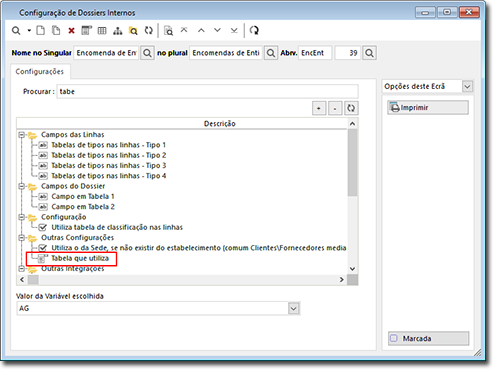Collapse the Outras Configurações folder

coord(22,238)
